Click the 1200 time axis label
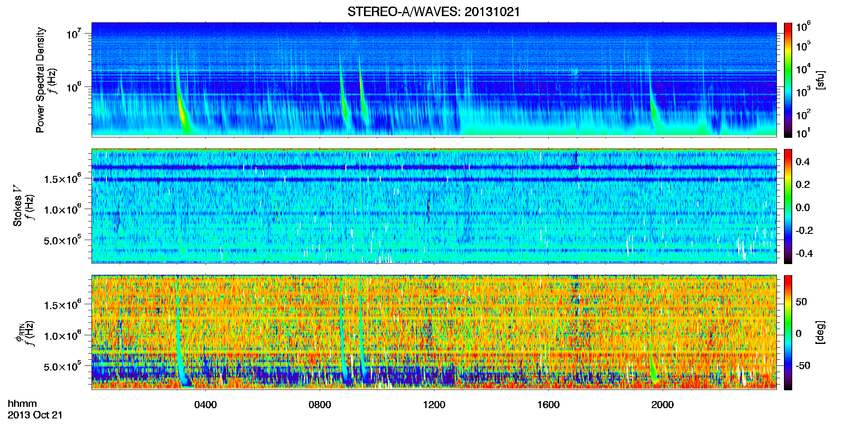Screen dimensions: 868x447 [434, 405]
